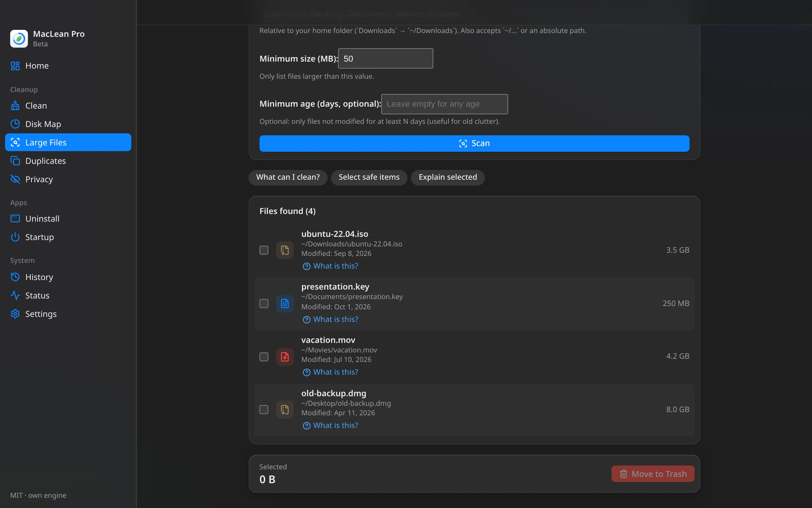The image size is (812, 508).
Task: Mark old-backup.dmg for removal
Action: [x=264, y=410]
